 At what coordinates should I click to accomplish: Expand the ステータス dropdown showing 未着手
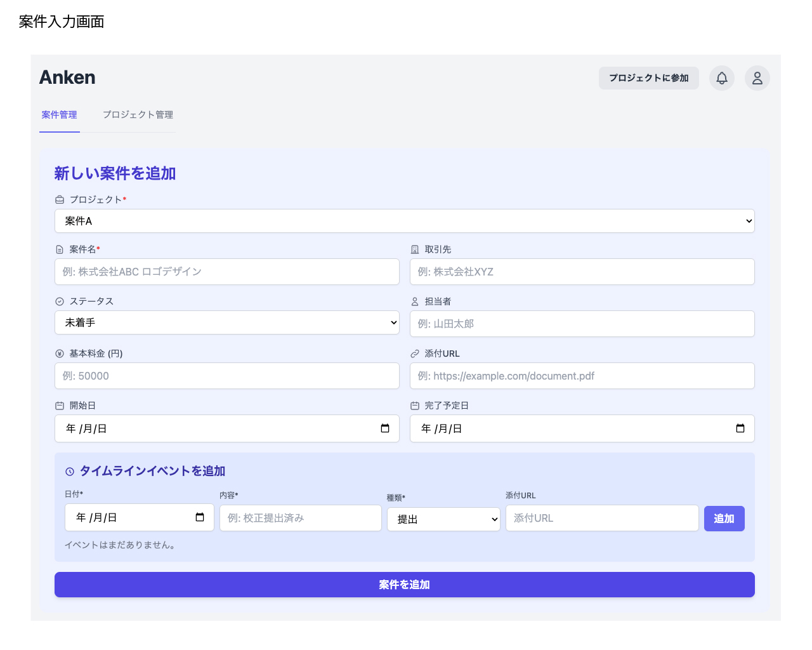pos(226,322)
